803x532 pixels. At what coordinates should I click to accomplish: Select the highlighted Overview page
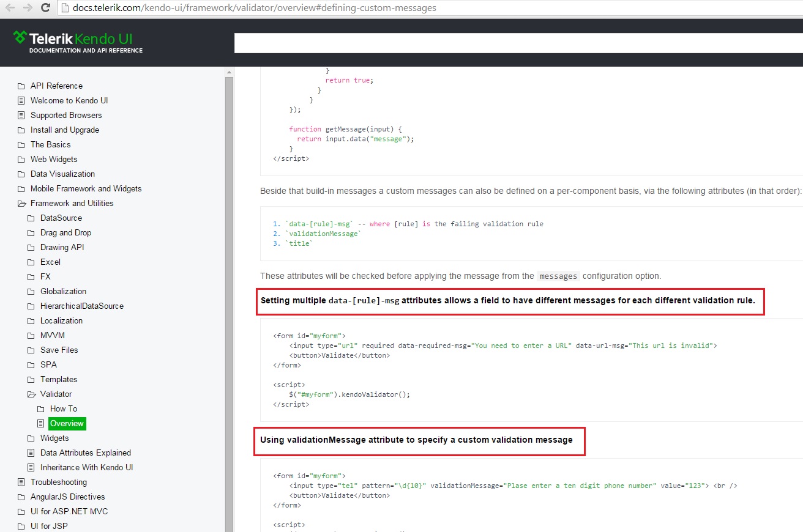click(67, 424)
